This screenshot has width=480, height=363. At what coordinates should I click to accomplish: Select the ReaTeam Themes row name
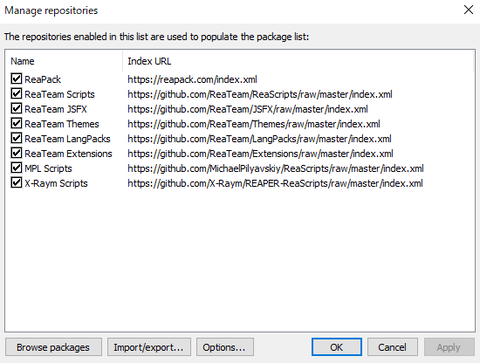point(62,124)
